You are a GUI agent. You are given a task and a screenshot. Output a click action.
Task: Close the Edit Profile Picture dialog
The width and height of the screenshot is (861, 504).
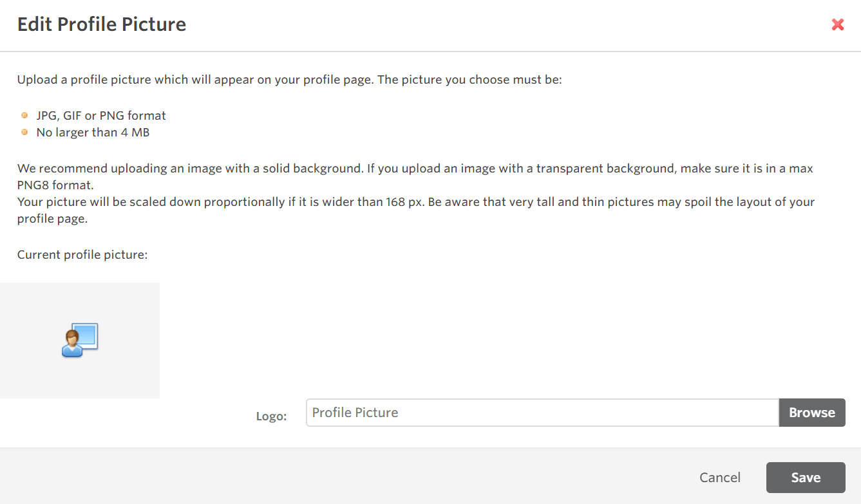(x=837, y=24)
